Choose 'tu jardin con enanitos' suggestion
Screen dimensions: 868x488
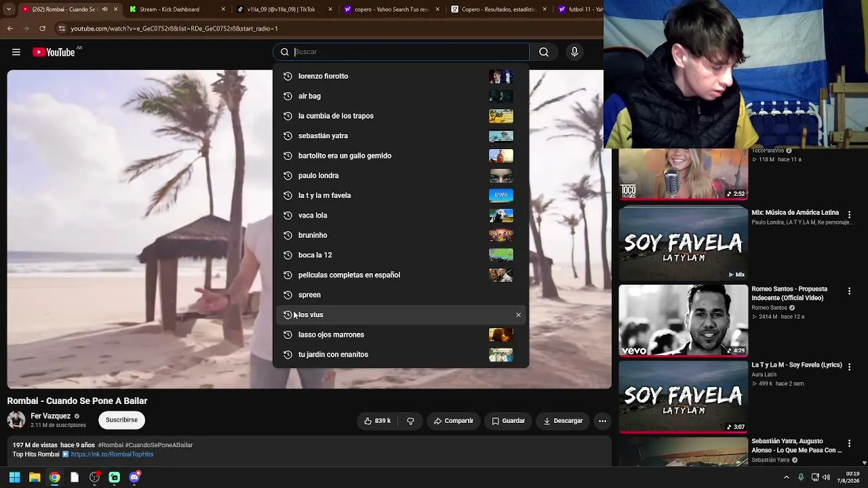[401, 354]
